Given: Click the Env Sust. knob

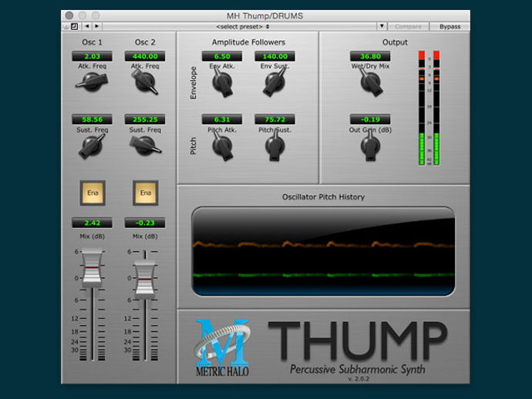Looking at the screenshot, I should [x=274, y=82].
